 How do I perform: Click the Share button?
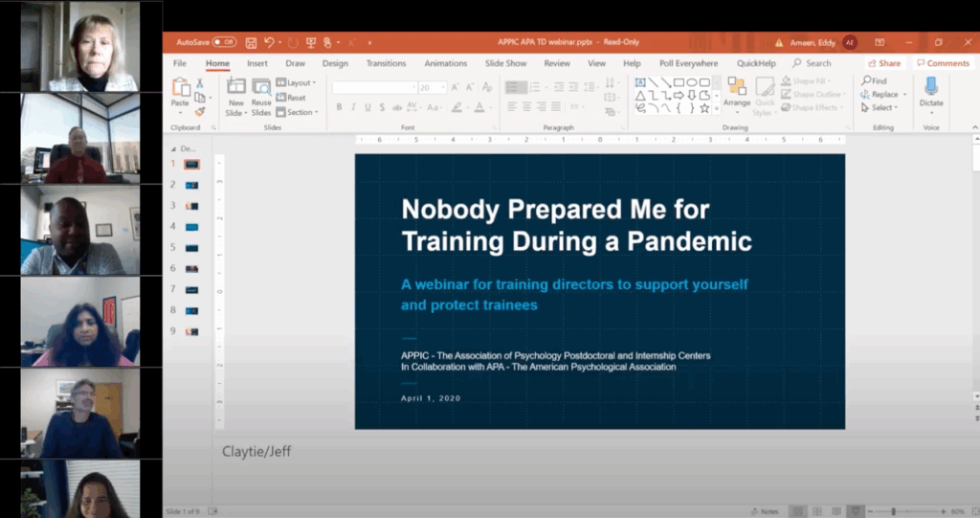[884, 63]
